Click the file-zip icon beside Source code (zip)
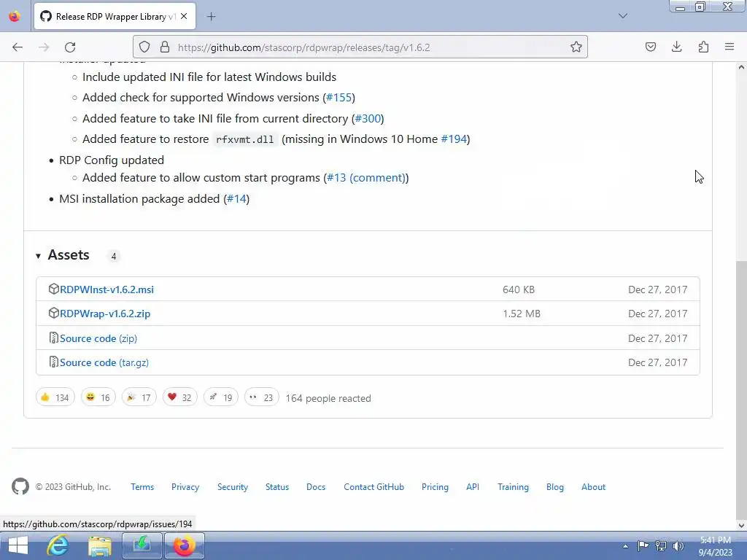Viewport: 747px width, 560px height. [x=53, y=338]
